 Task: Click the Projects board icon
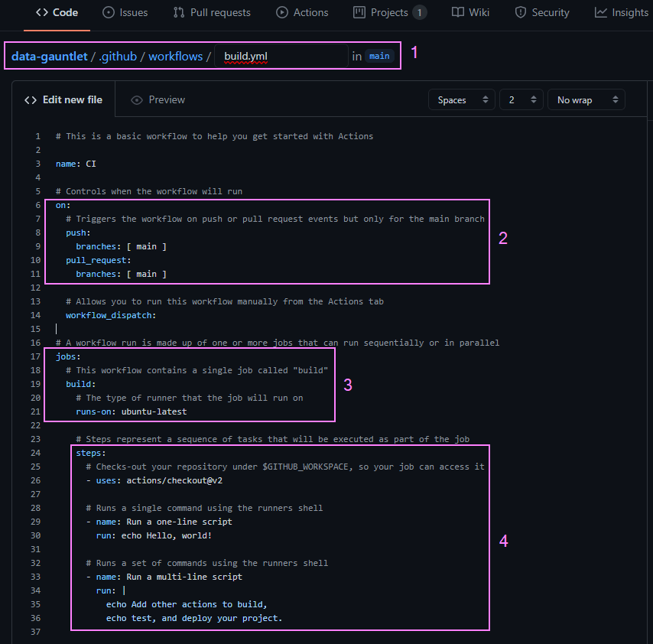point(359,12)
